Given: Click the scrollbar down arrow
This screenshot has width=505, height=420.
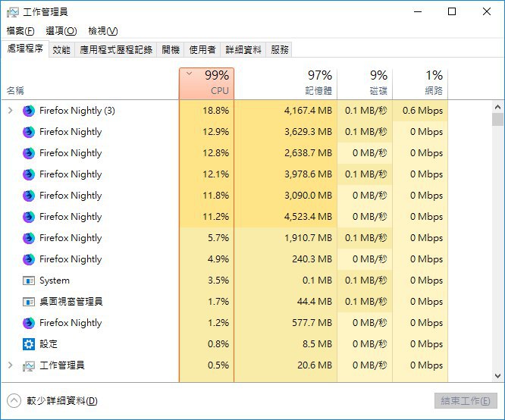Looking at the screenshot, I should coord(497,376).
